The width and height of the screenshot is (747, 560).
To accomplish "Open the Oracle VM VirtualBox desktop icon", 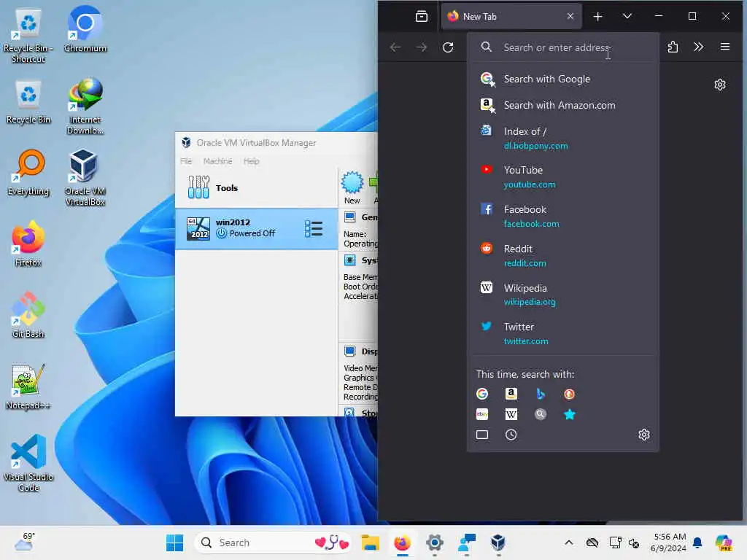I will [85, 178].
